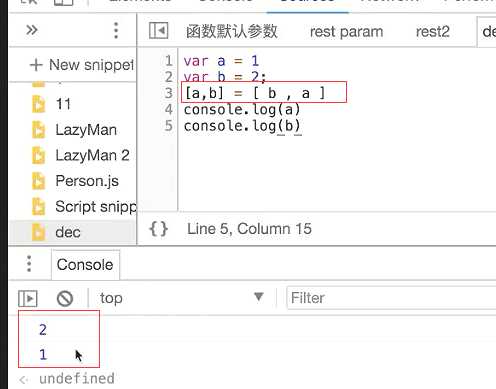The width and height of the screenshot is (496, 389).
Task: Switch to the rest2 snippet tab
Action: [433, 32]
